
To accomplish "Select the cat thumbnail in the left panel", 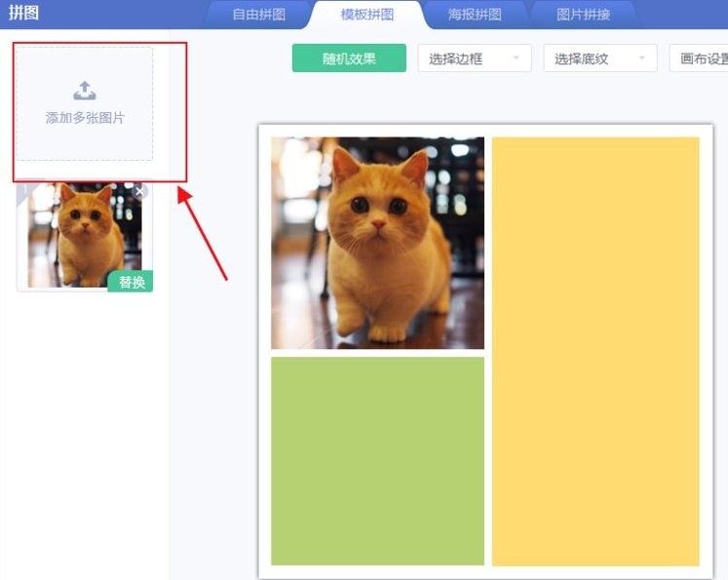I will click(x=83, y=235).
